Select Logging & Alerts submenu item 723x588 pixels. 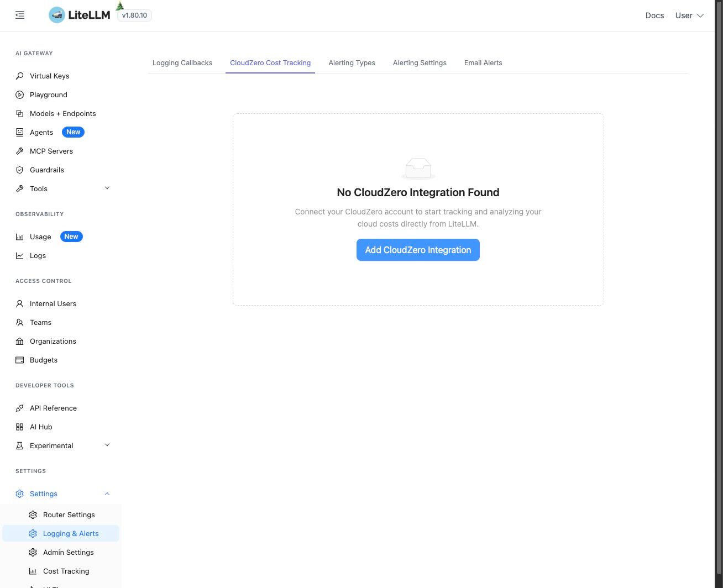(x=61, y=533)
